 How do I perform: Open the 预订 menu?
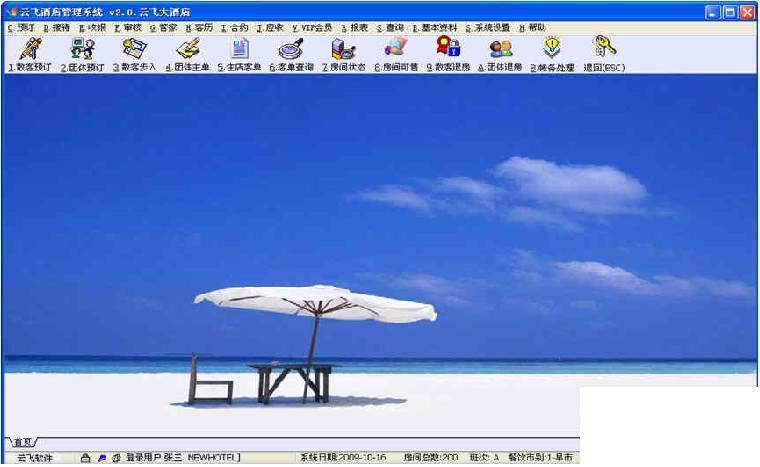21,28
